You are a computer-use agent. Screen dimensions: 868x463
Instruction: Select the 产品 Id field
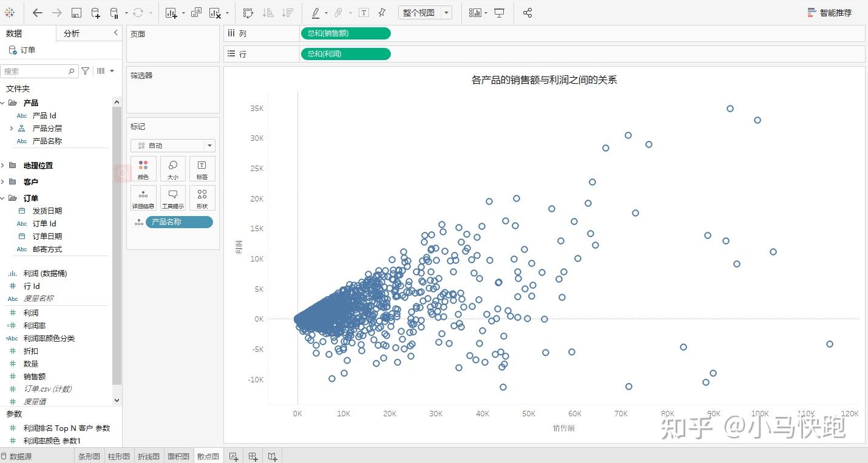44,115
